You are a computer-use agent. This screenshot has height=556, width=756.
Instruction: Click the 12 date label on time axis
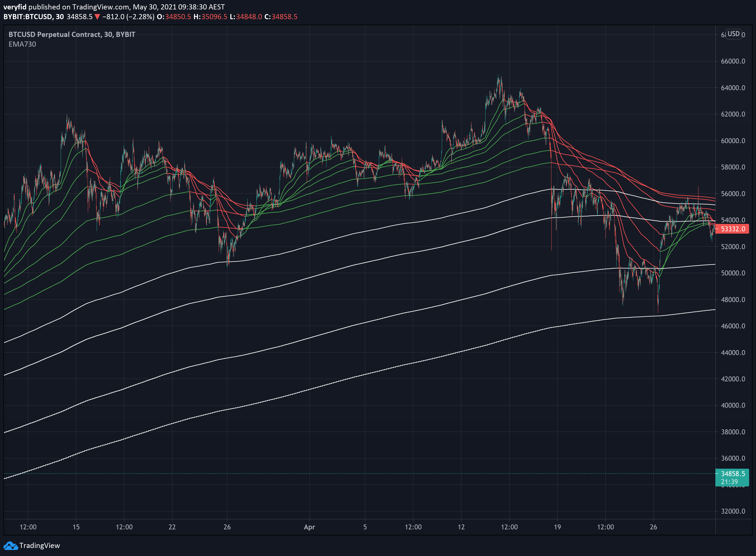point(461,527)
